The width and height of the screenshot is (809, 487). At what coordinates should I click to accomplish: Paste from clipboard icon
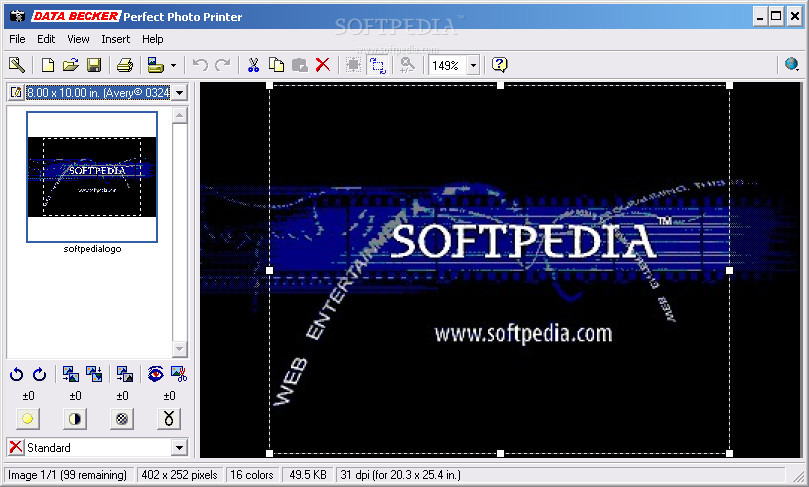coord(299,65)
